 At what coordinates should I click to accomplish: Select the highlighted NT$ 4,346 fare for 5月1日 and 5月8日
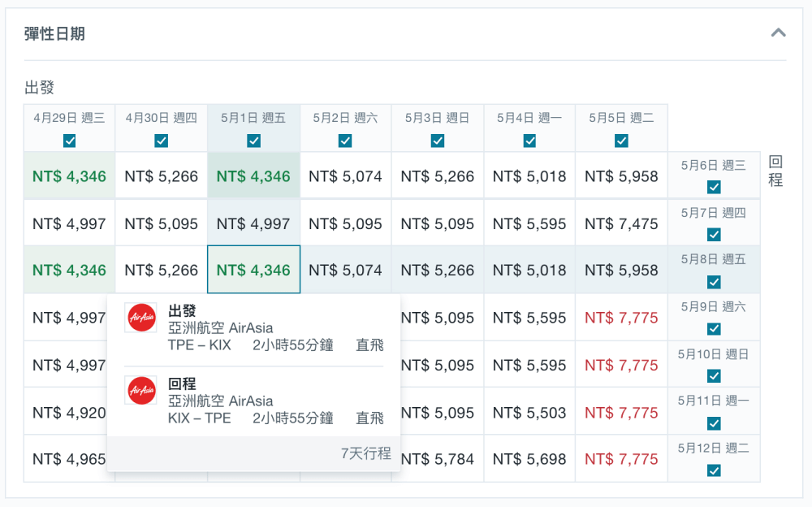(x=253, y=270)
